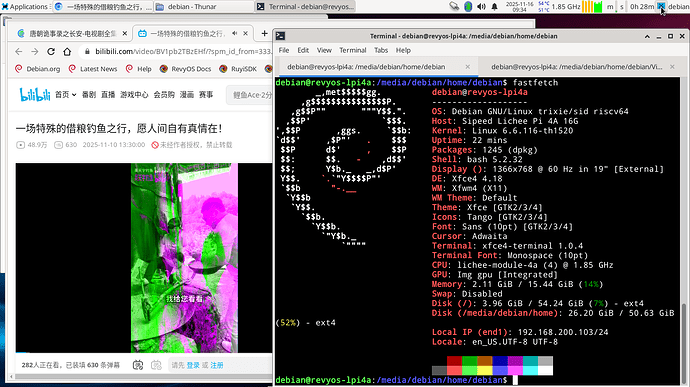This screenshot has width=690, height=387.
Task: Click the padlock site info icon
Action: (x=87, y=52)
